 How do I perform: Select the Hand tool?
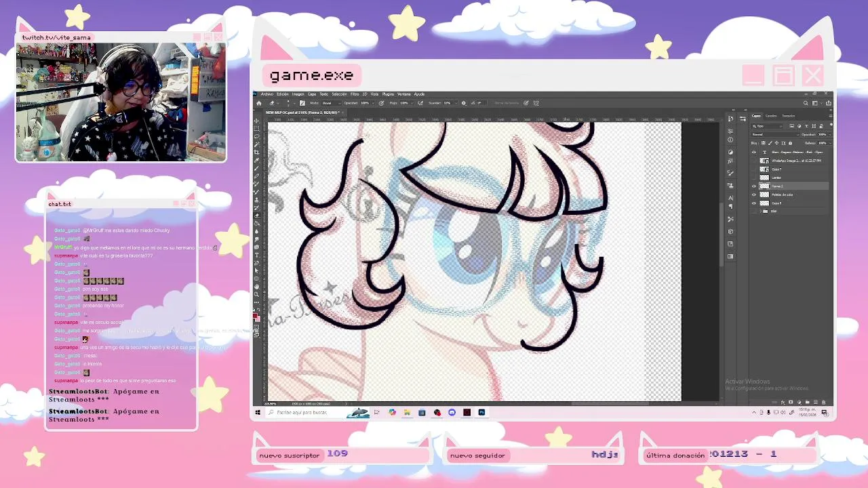pos(256,287)
